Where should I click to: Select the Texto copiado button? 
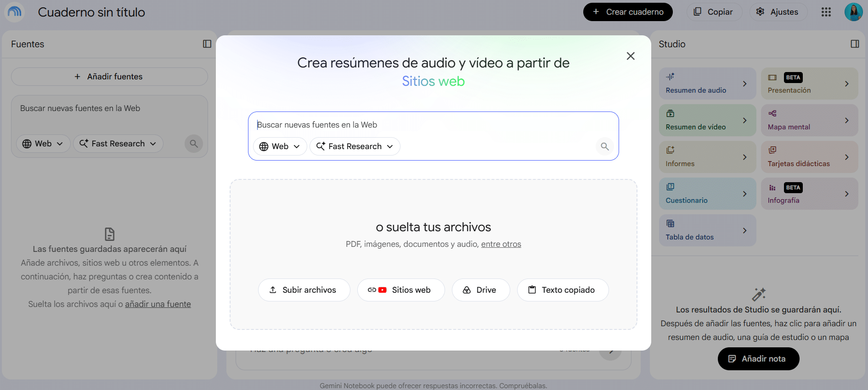(563, 290)
